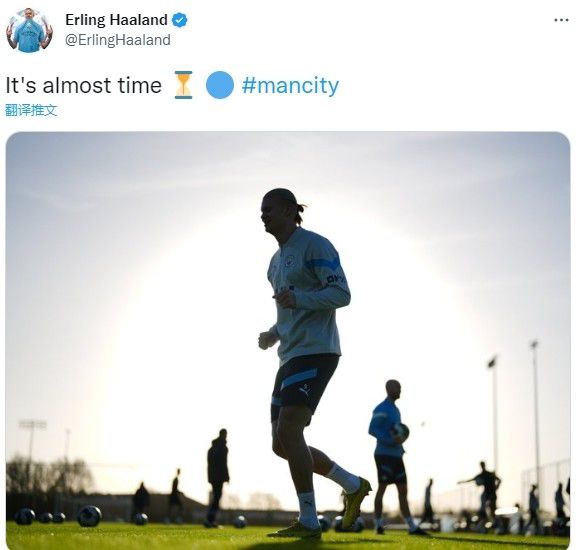The height and width of the screenshot is (550, 586).
Task: Click the sponsor logo on the player's sleeve
Action: point(336,279)
